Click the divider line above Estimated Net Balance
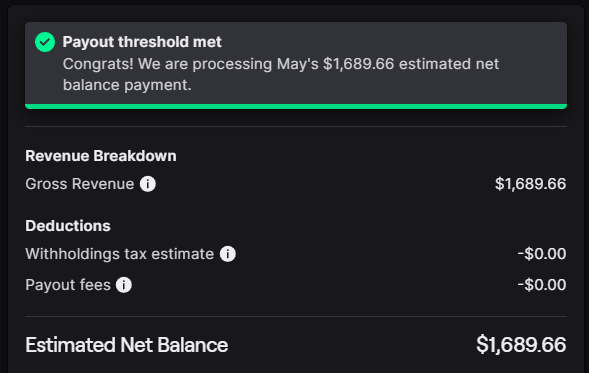Viewport: 589px width, 373px height. click(x=296, y=317)
